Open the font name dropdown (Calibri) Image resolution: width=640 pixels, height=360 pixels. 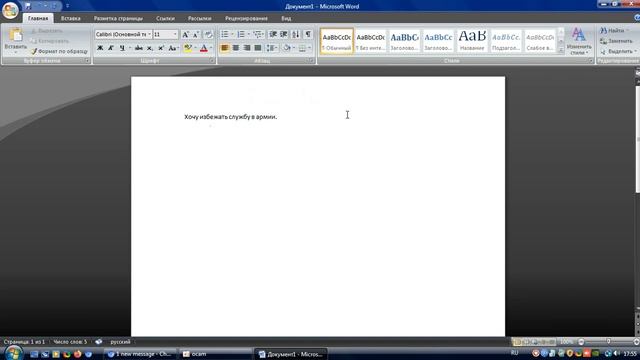pos(149,34)
